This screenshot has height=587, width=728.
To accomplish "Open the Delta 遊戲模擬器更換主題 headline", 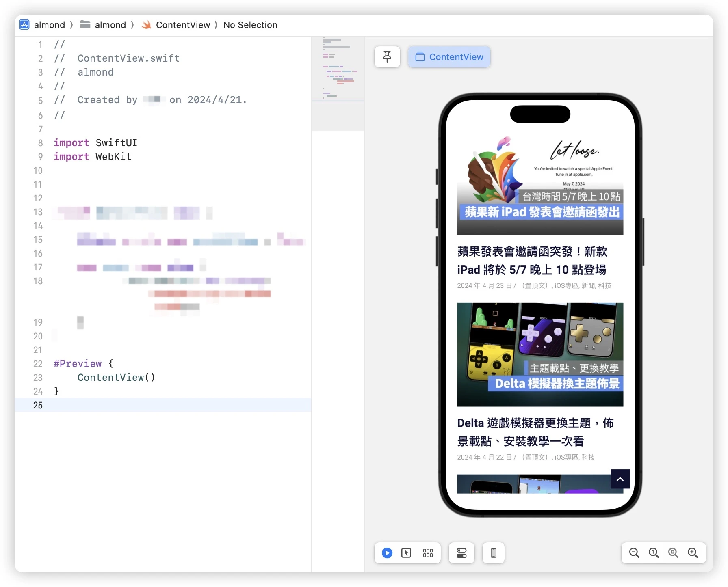I will pyautogui.click(x=535, y=432).
